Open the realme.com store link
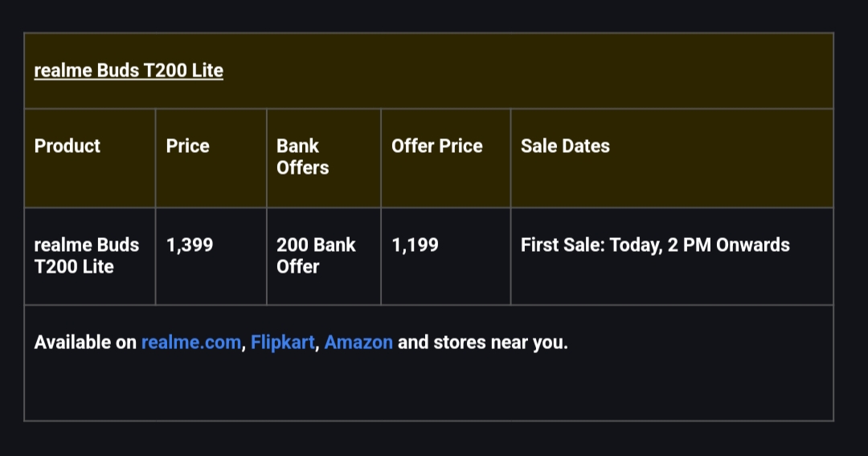The width and height of the screenshot is (868, 456). click(190, 343)
